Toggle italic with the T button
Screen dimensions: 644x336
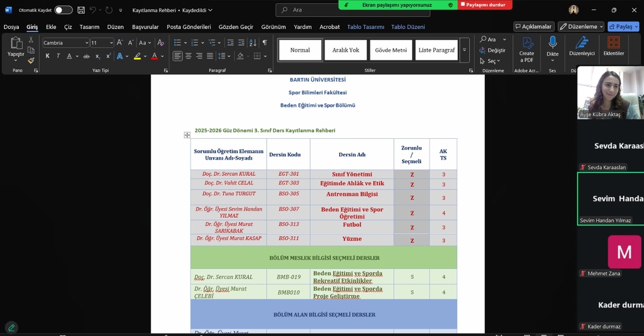pos(58,56)
